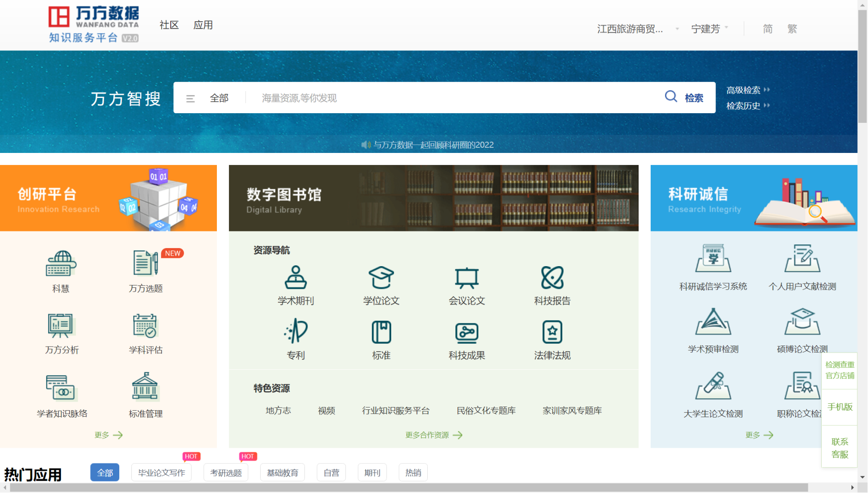This screenshot has height=493, width=868.
Task: Select the 期刊 tab
Action: (x=372, y=472)
